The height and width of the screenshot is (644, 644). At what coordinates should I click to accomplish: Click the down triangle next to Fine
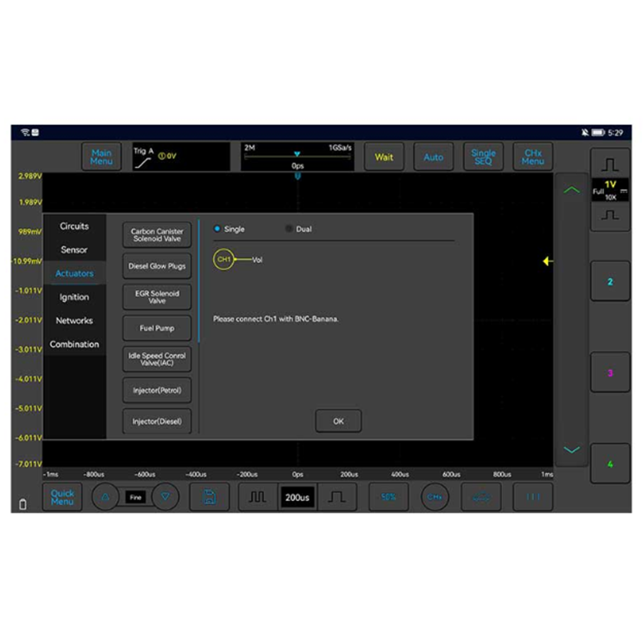coord(165,497)
